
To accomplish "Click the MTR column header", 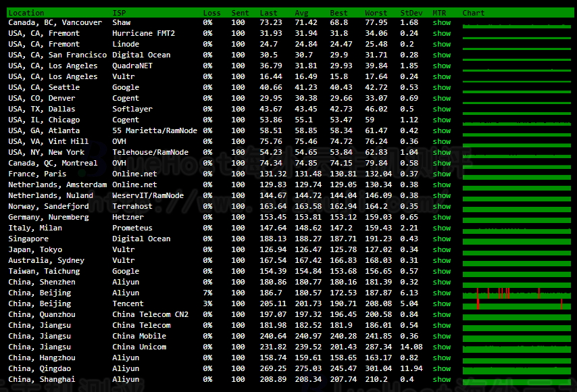I will tap(439, 13).
